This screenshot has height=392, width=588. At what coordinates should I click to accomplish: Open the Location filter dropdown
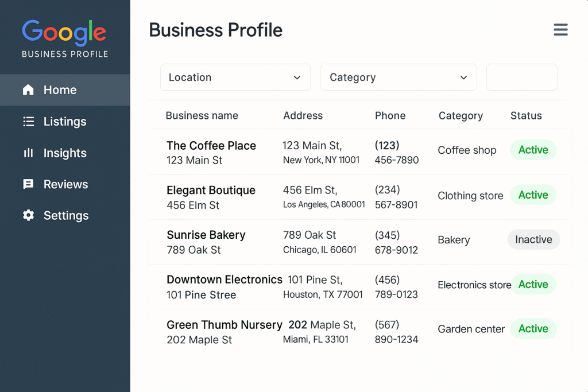235,77
